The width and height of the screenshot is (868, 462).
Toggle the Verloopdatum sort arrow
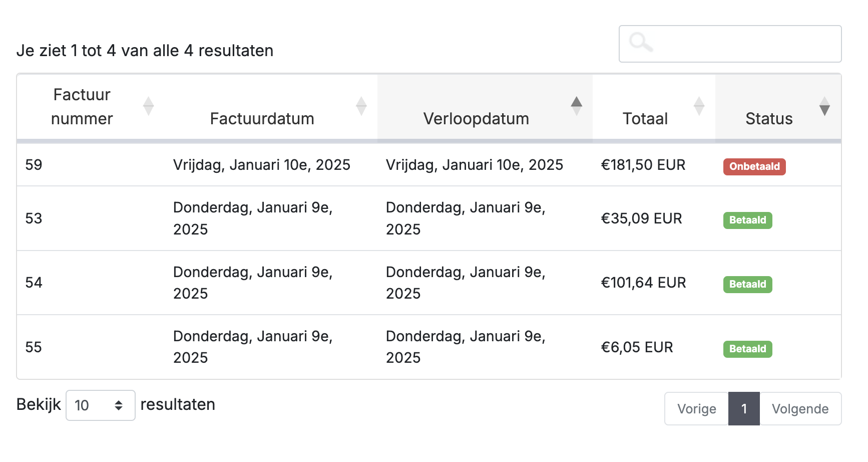[576, 106]
